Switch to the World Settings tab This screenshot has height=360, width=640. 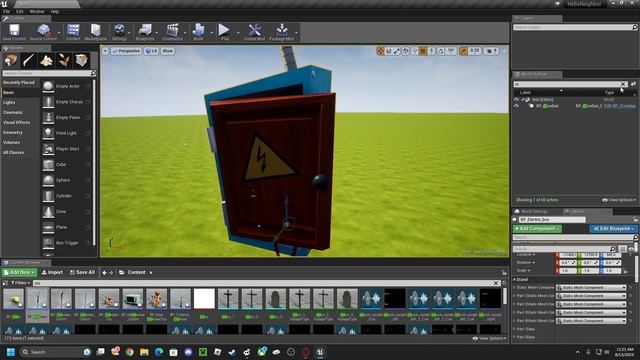[534, 211]
